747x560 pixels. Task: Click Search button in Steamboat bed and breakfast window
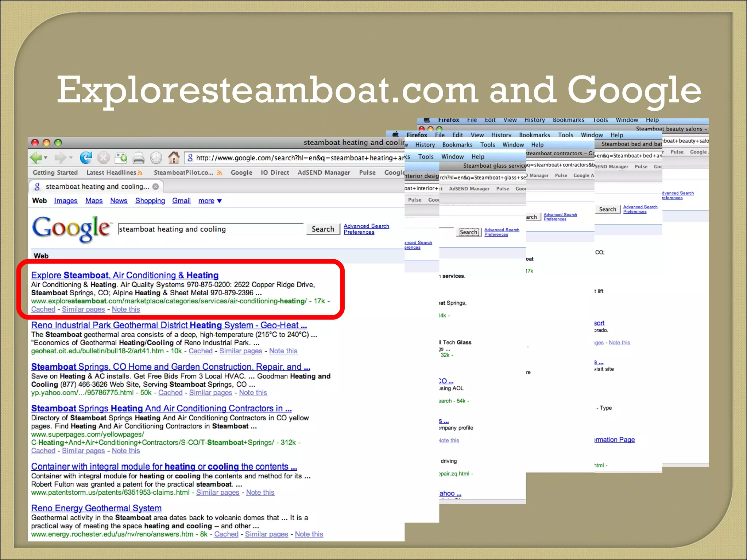pyautogui.click(x=607, y=209)
